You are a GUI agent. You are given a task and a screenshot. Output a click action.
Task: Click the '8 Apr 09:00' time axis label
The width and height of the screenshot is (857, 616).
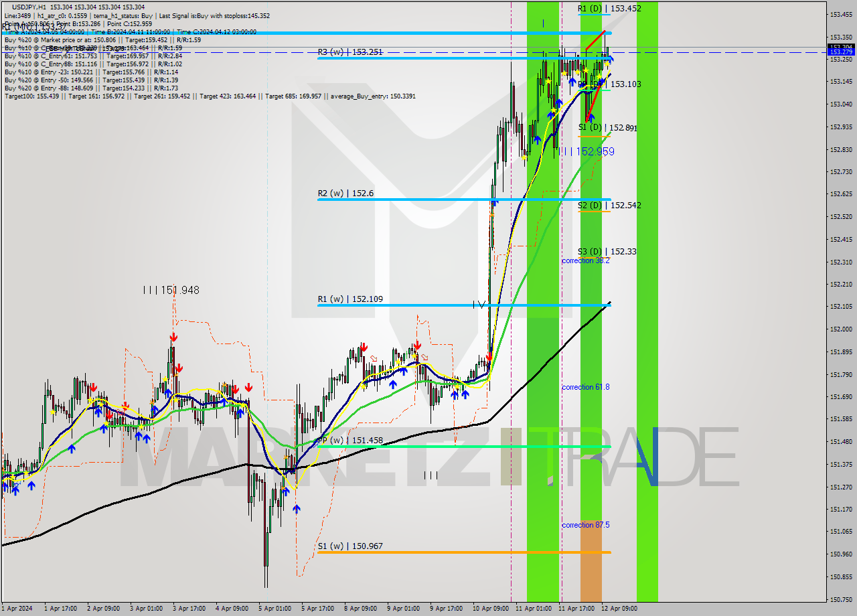[360, 609]
